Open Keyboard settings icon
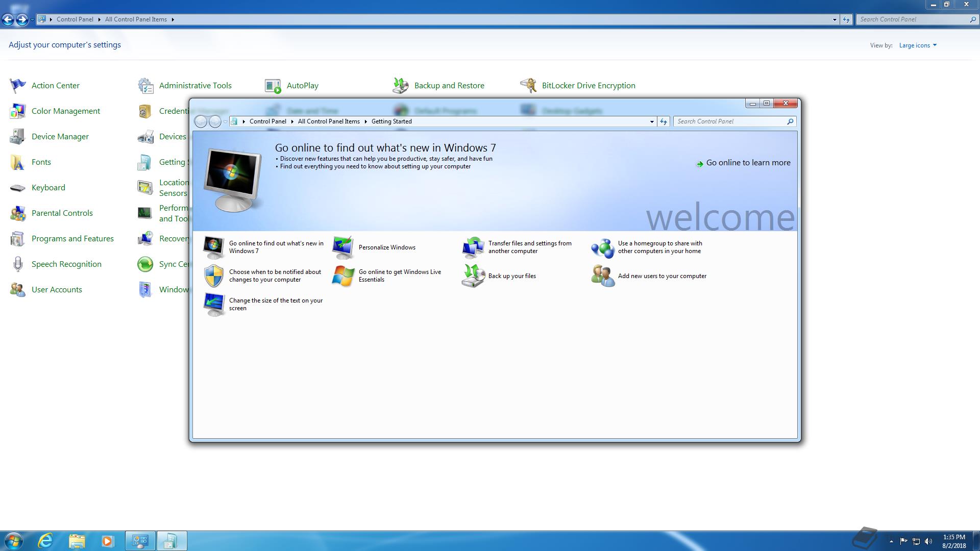980x551 pixels. [x=18, y=188]
